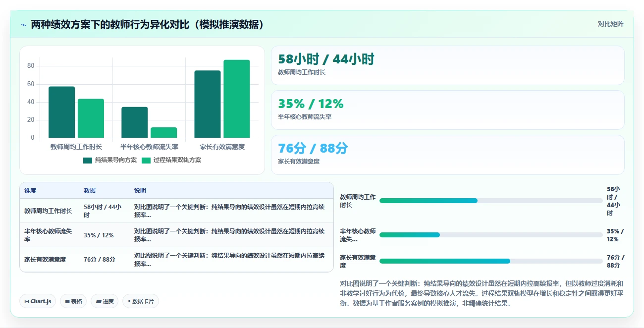
Task: Click the 说明 text in 半年核心教师流失率 row
Action: 229,235
